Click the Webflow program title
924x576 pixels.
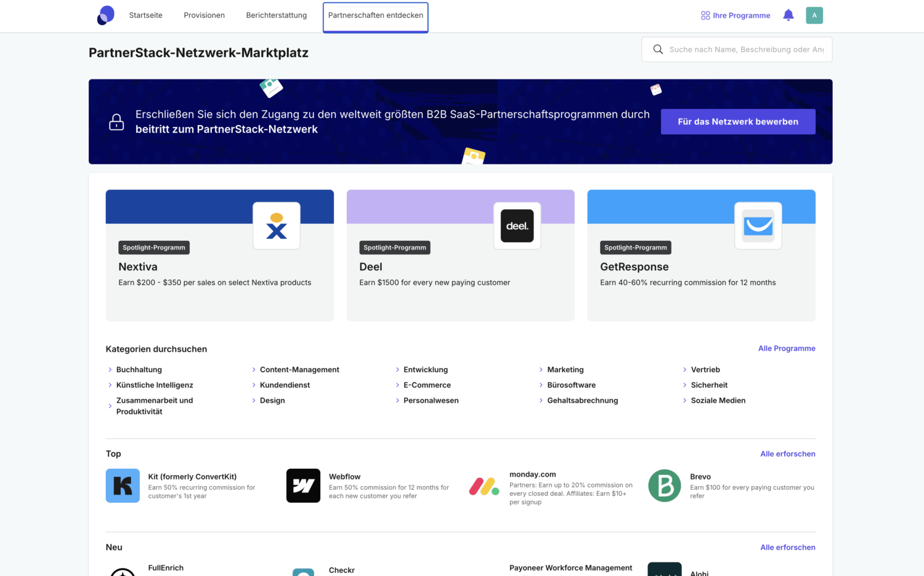point(344,477)
